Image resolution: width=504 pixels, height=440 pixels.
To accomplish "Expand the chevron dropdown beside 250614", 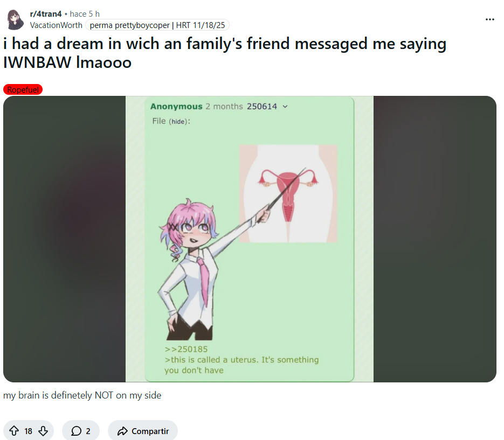I will coord(285,107).
